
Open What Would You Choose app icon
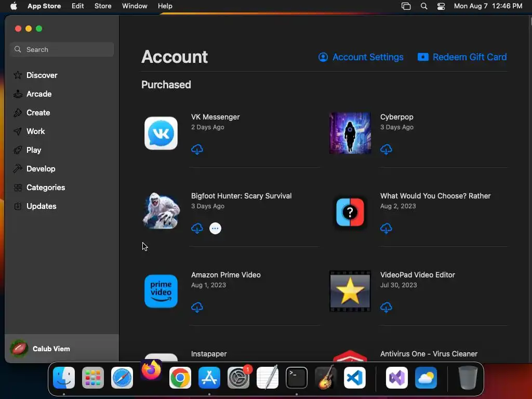click(x=350, y=212)
